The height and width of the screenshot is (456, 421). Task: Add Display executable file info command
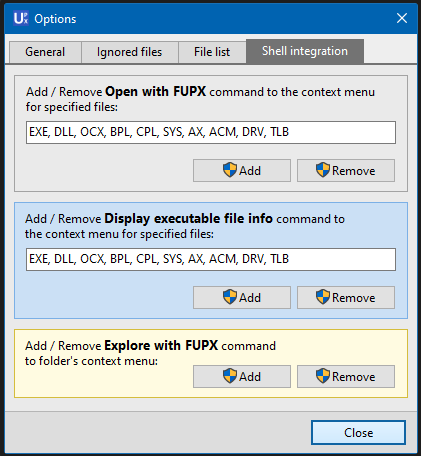pos(242,297)
